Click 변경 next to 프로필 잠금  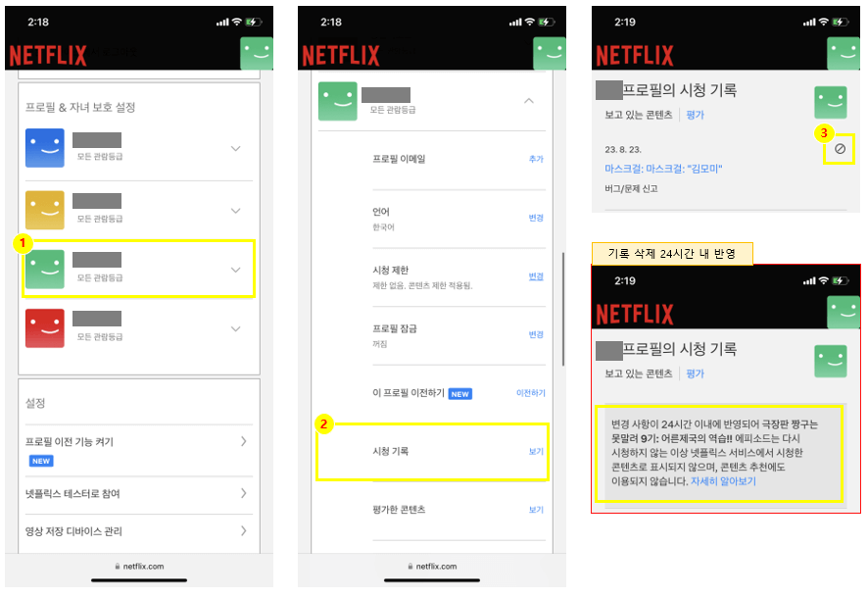click(x=536, y=334)
